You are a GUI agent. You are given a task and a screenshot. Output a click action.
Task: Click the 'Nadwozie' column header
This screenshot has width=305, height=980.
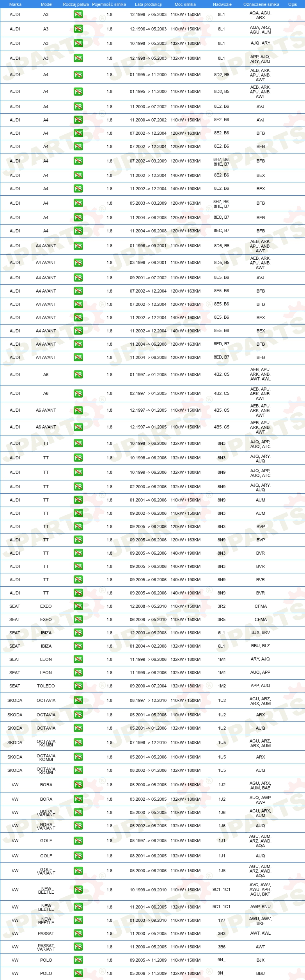pos(222,4)
